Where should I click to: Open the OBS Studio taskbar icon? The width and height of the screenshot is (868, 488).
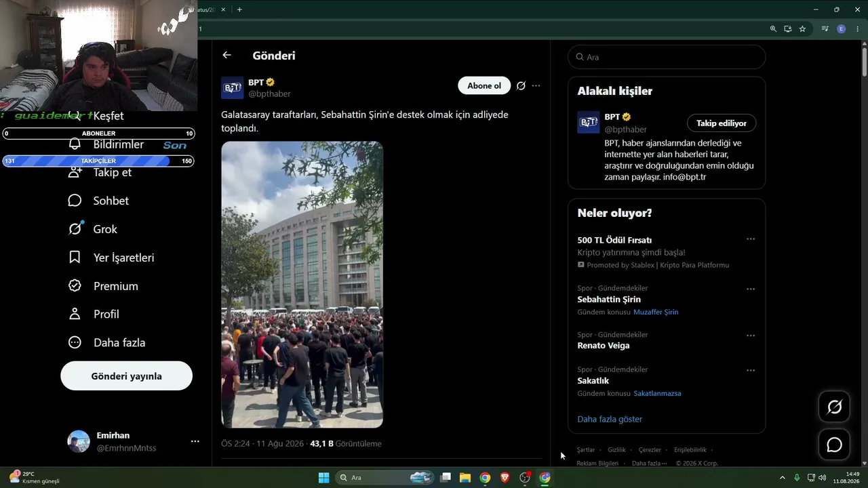[525, 478]
